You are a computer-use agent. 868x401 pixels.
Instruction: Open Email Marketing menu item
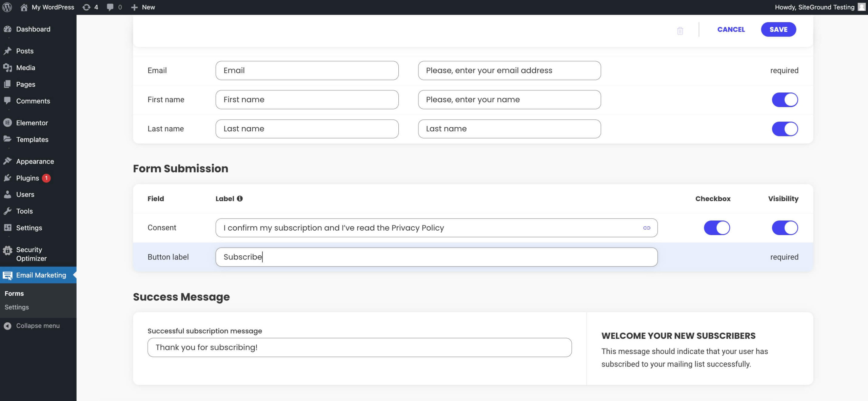click(38, 275)
